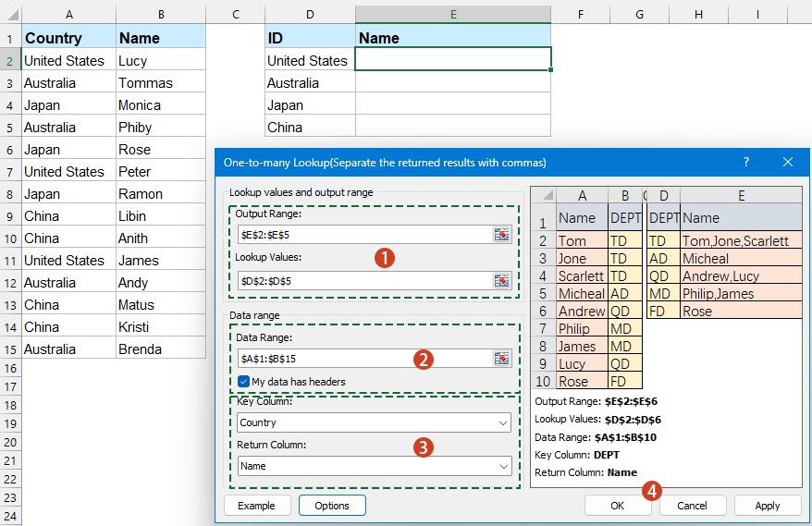Click cell containing James in column B

point(161,261)
